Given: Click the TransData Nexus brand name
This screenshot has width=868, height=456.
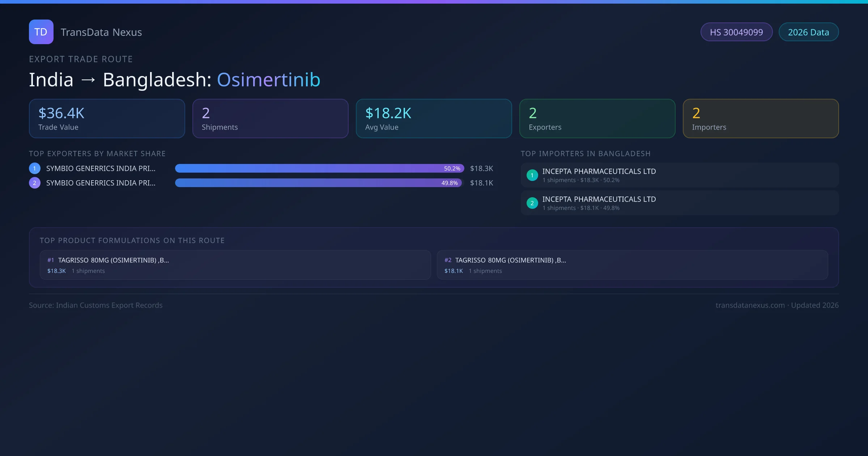Looking at the screenshot, I should pos(101,32).
